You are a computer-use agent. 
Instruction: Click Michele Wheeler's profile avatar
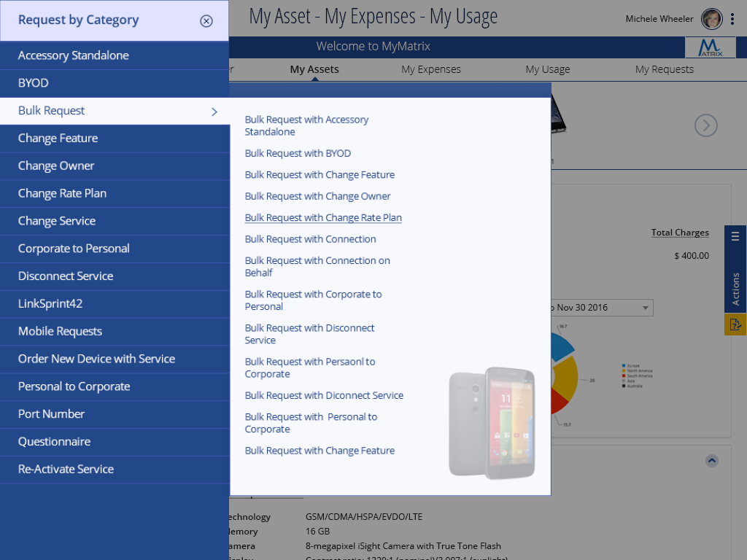click(x=712, y=19)
